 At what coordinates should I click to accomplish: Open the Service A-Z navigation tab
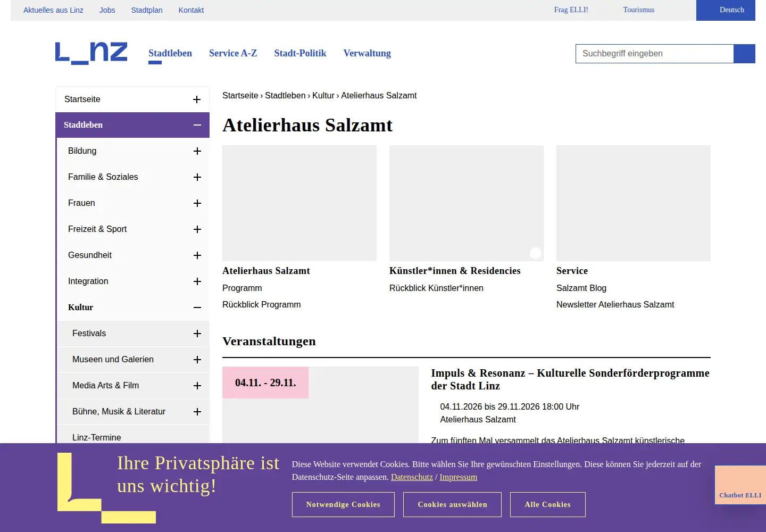tap(233, 53)
